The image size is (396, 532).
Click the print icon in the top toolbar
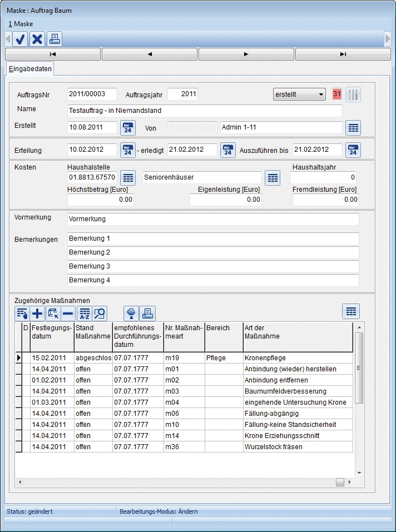pyautogui.click(x=54, y=39)
